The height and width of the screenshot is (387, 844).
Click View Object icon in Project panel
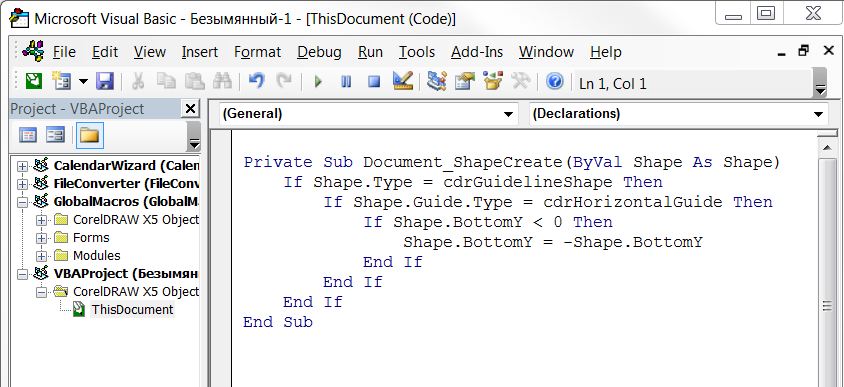[x=55, y=135]
